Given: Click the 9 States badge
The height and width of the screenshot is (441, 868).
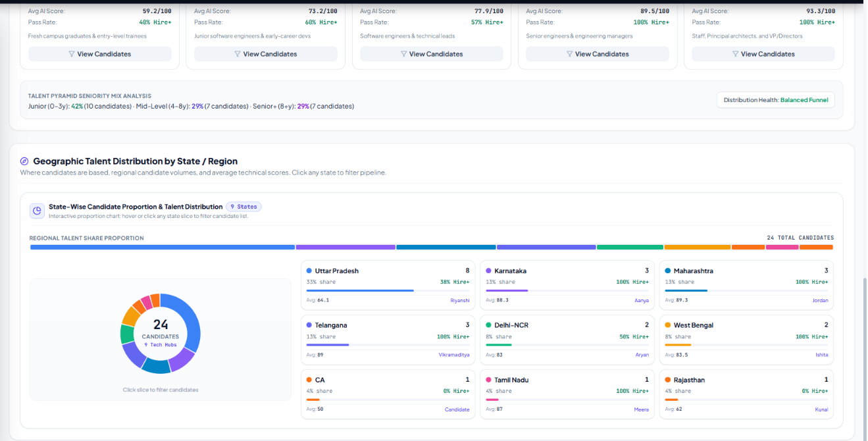Looking at the screenshot, I should coord(243,207).
